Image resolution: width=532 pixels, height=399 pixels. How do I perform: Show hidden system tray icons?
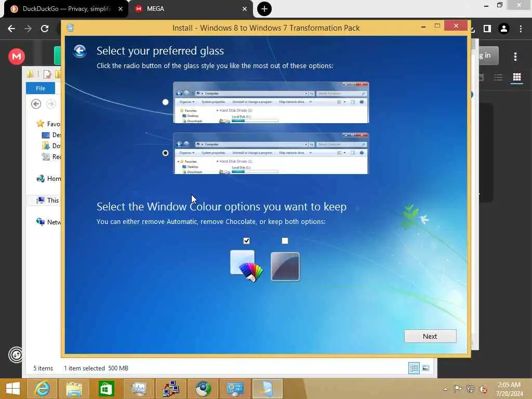click(x=445, y=389)
